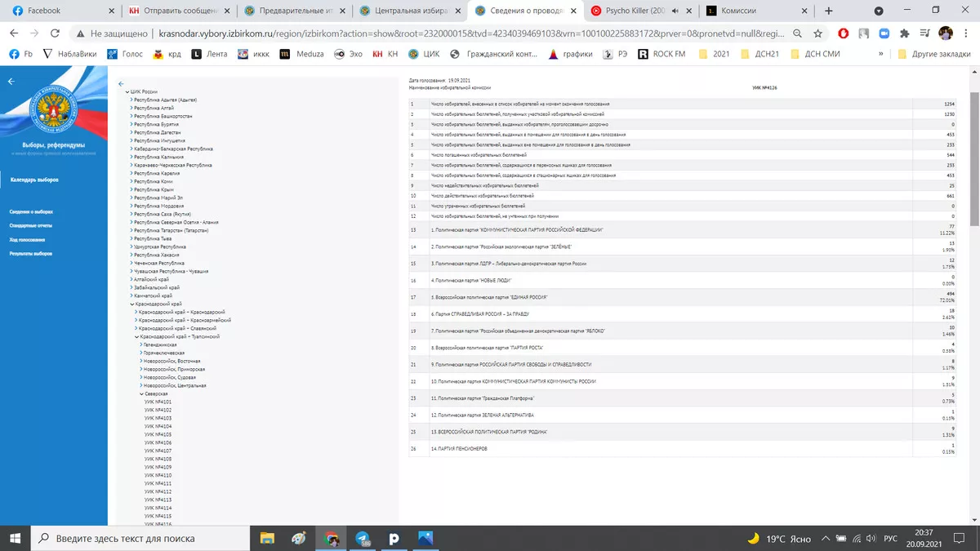Open a new browser tab
Viewport: 980px width, 551px height.
click(829, 11)
